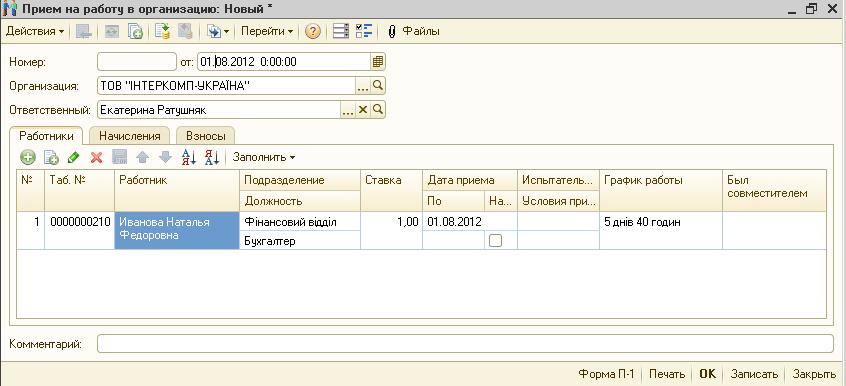Clear the Ответственный field with X icon

pos(363,110)
